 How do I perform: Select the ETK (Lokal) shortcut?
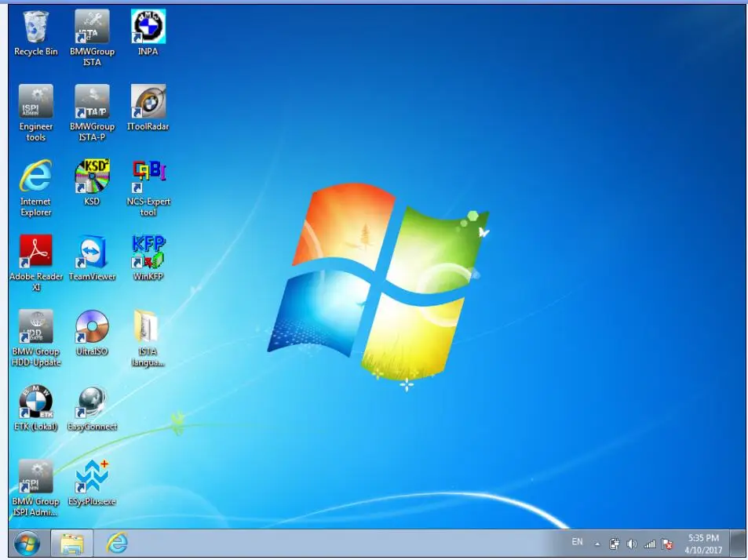[x=36, y=408]
